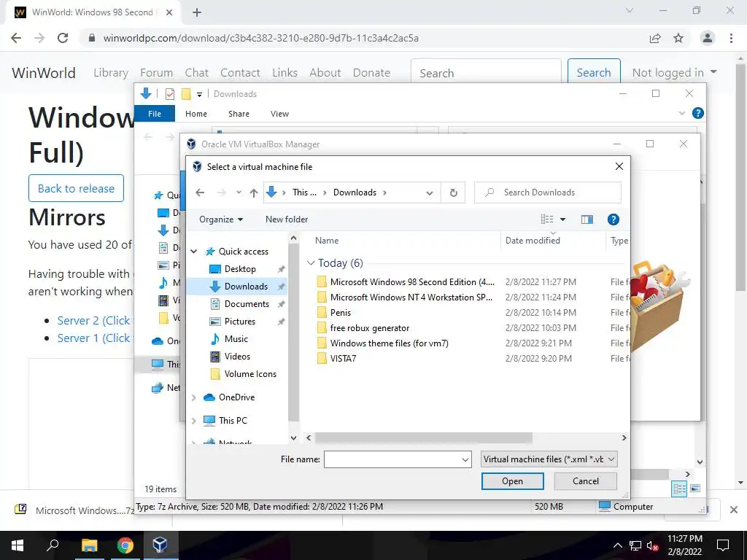Screen dimensions: 747x560
Task: Open Donate link on WinWorld
Action: [371, 73]
